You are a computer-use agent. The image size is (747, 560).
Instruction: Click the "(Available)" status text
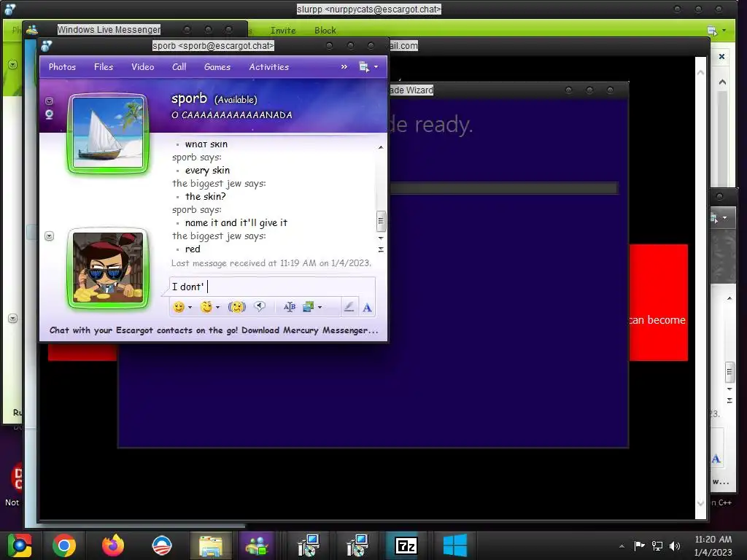coord(236,99)
